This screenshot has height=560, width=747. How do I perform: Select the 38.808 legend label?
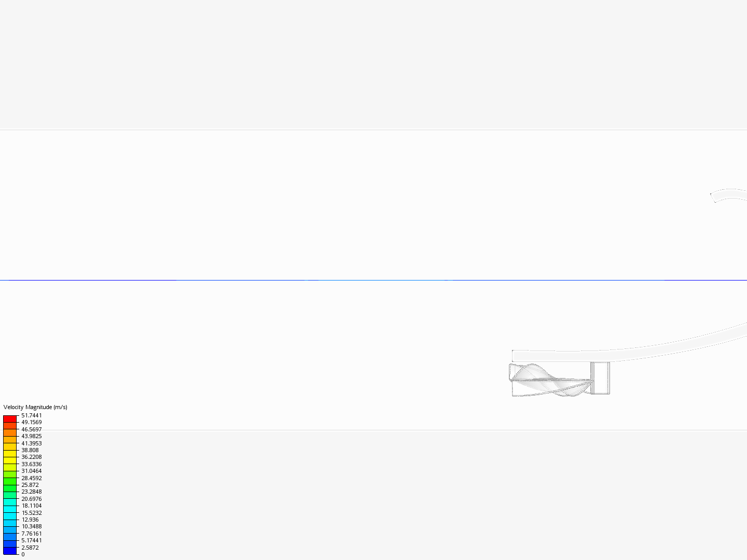pos(30,450)
